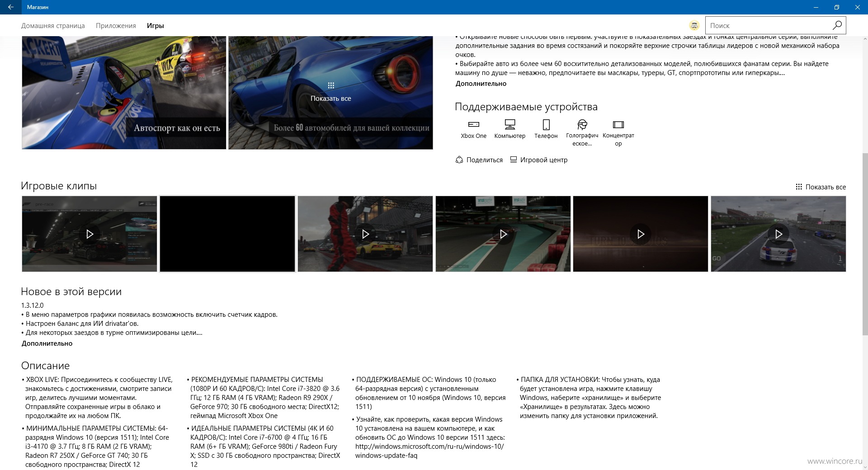868x470 pixels.
Task: Click the drivatar balance release note
Action: point(80,324)
